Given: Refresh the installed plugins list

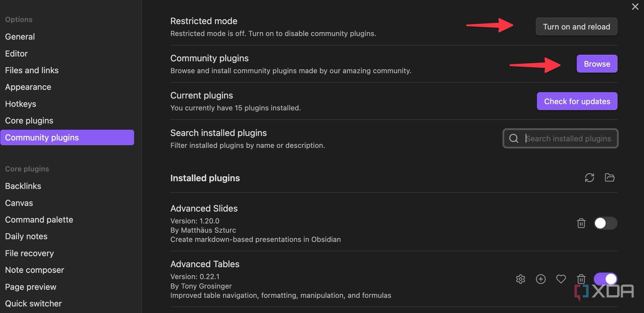Looking at the screenshot, I should click(590, 178).
